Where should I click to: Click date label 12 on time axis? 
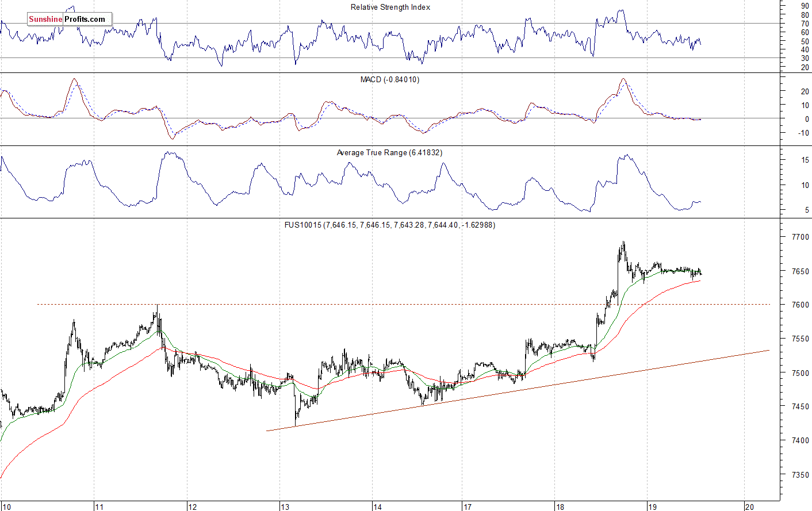pyautogui.click(x=193, y=507)
